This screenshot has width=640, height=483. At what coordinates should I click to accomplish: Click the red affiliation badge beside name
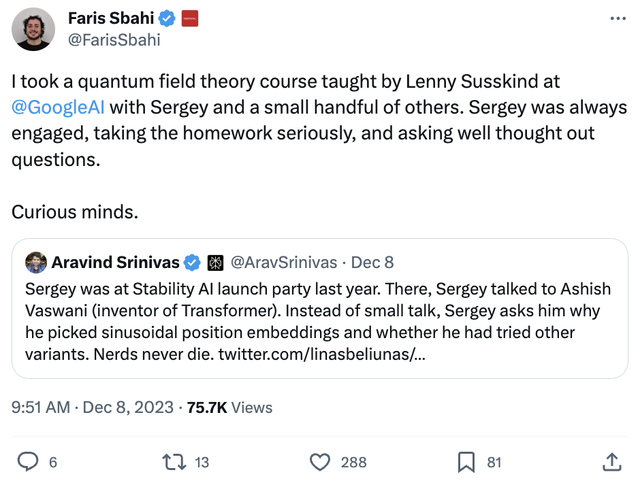tap(189, 19)
